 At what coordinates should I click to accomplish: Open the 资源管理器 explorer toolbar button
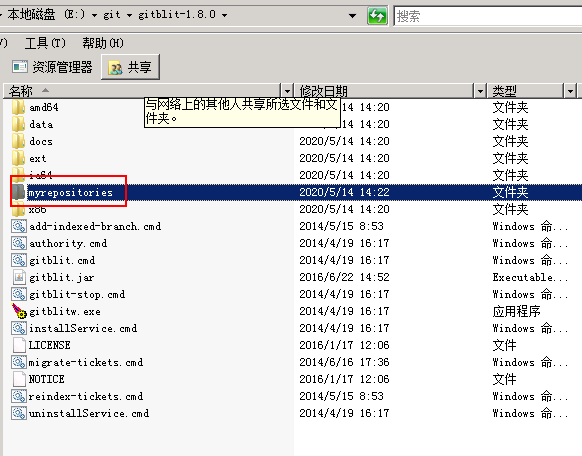pos(52,67)
